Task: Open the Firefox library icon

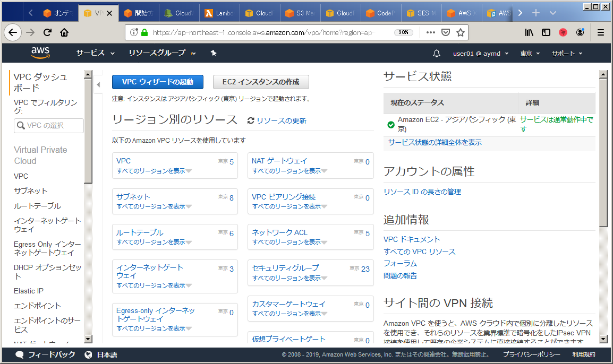Action: click(529, 32)
